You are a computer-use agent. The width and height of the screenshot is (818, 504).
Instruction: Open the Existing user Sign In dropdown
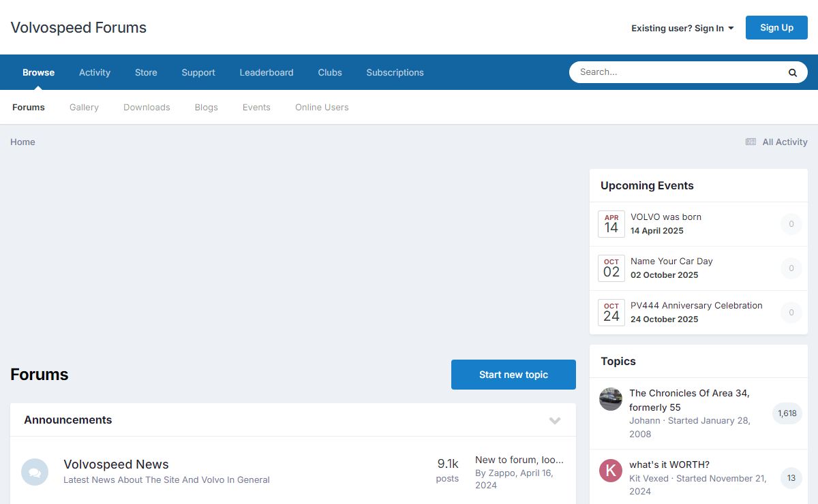click(x=682, y=28)
